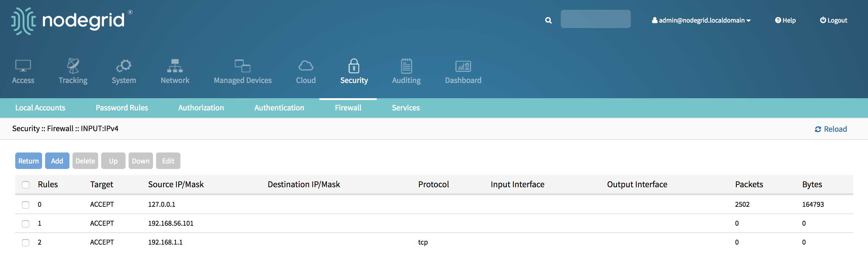The image size is (868, 258).
Task: Open the Network topology icon
Action: [175, 66]
